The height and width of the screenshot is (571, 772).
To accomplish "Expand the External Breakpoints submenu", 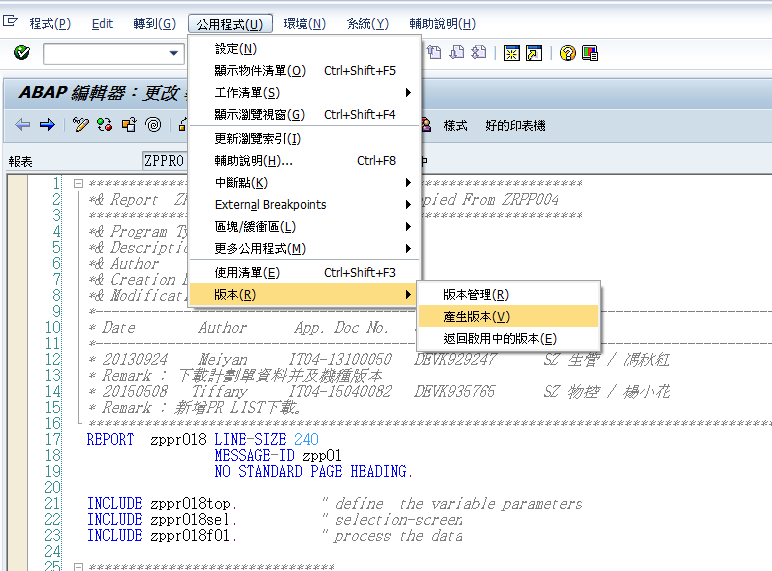I will [x=304, y=204].
